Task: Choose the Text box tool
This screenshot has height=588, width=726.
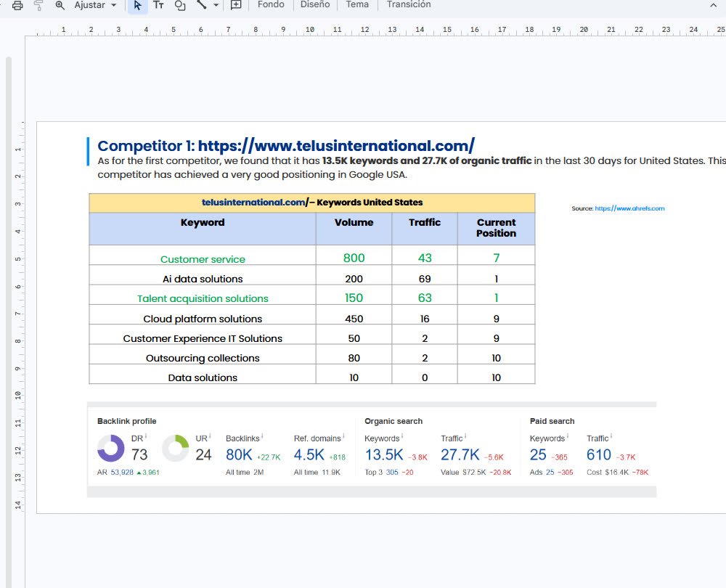Action: (x=158, y=5)
